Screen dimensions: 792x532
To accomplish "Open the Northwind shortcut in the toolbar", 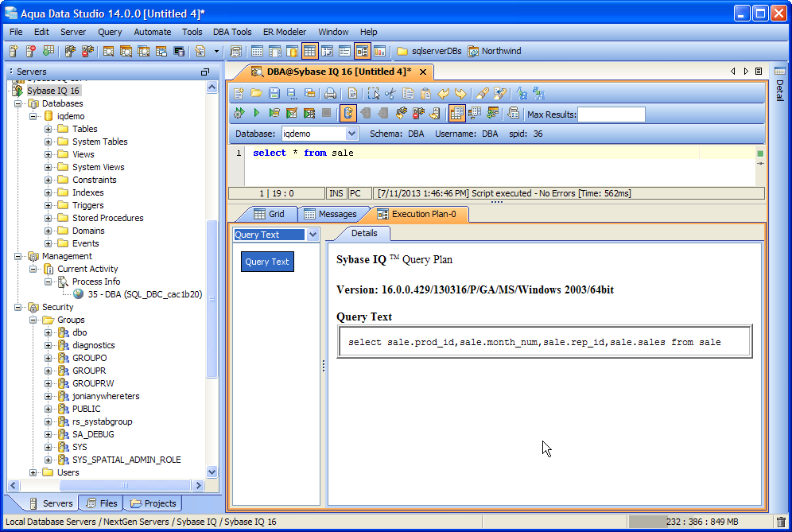I will pos(495,51).
